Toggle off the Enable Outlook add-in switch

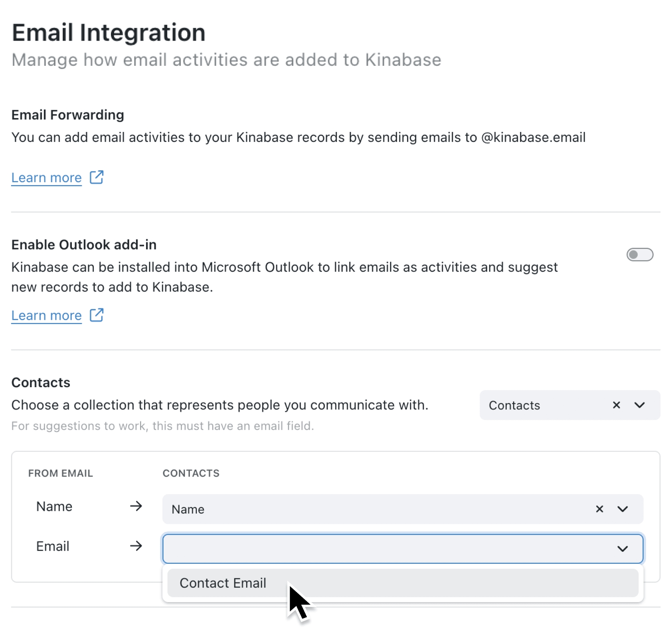tap(640, 254)
